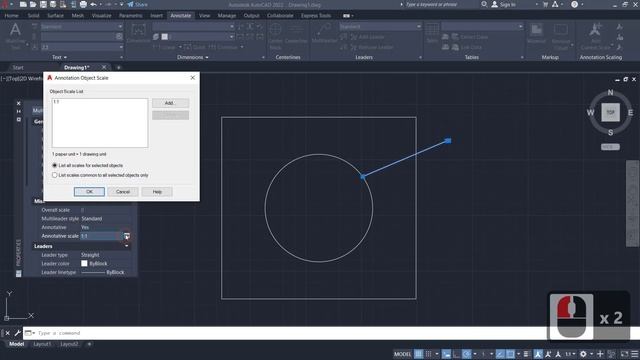Image resolution: width=640 pixels, height=360 pixels.
Task: Open the text style dropdown in Text panel
Action: 82,26
